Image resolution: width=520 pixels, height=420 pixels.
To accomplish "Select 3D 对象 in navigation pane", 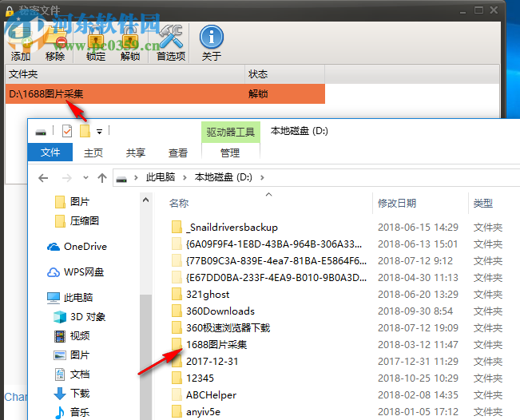I will pyautogui.click(x=80, y=316).
